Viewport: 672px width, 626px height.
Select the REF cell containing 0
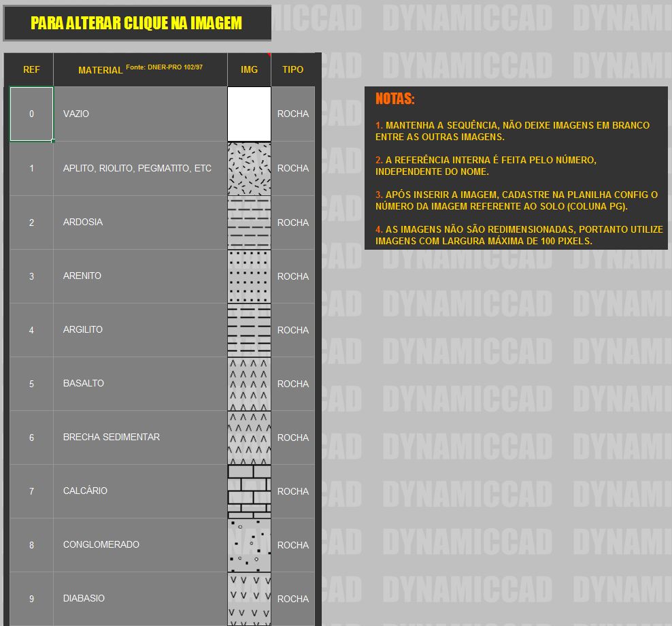[31, 114]
